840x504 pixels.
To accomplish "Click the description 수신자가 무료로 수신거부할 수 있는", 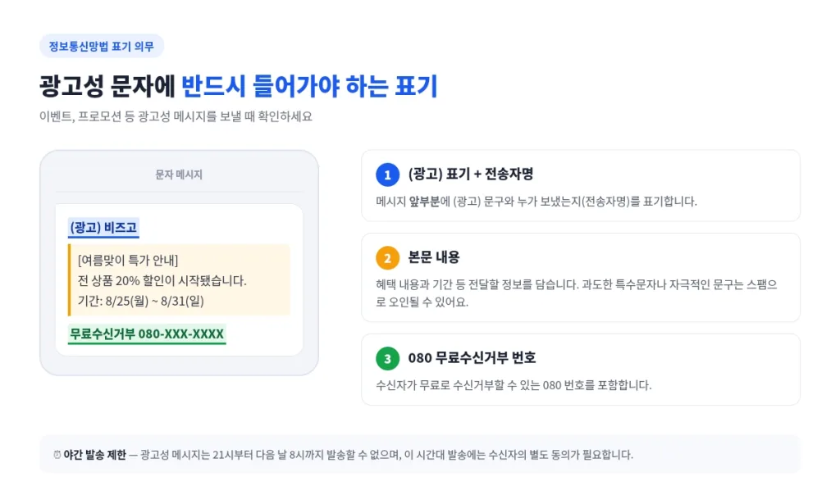I will pos(514,385).
